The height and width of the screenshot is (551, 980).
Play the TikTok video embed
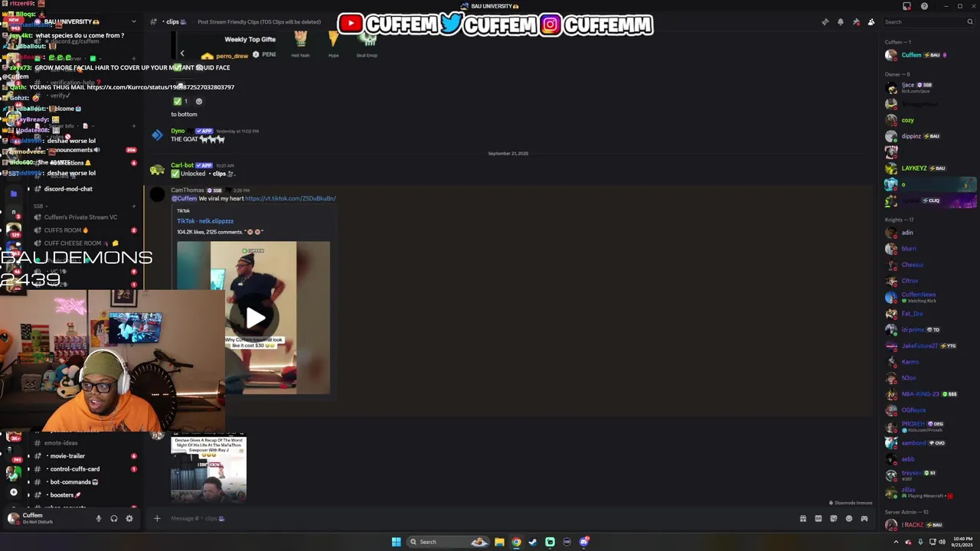[x=255, y=318]
